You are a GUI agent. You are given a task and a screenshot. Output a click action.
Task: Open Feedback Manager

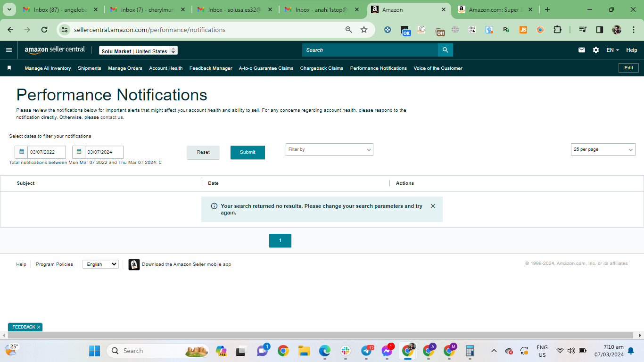coord(211,68)
